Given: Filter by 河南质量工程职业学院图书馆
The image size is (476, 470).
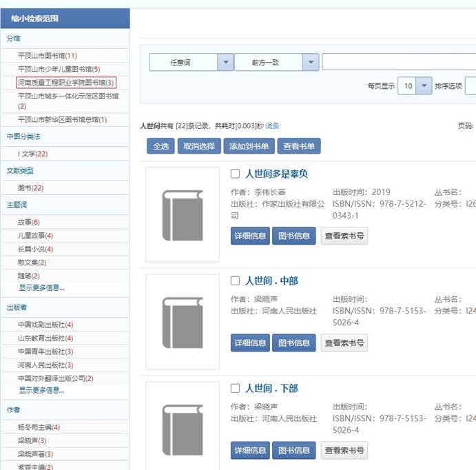Looking at the screenshot, I should (66, 83).
